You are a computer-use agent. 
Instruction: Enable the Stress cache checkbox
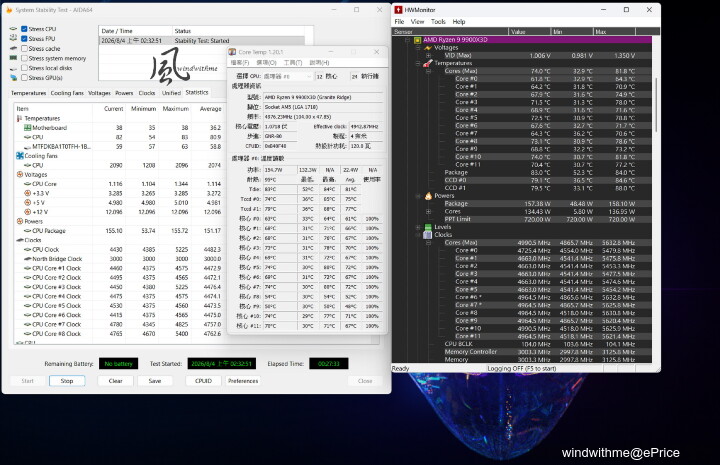24,48
